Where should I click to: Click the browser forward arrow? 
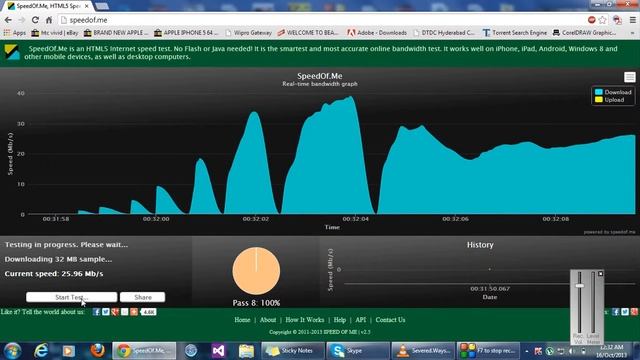point(22,20)
